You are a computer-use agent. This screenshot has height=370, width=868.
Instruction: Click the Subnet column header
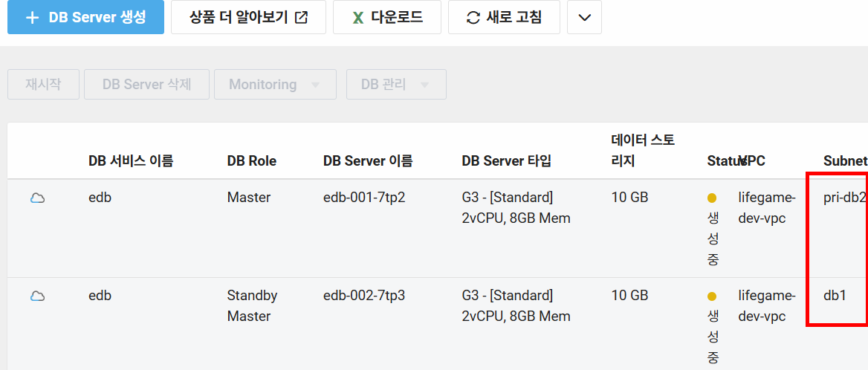tap(844, 161)
